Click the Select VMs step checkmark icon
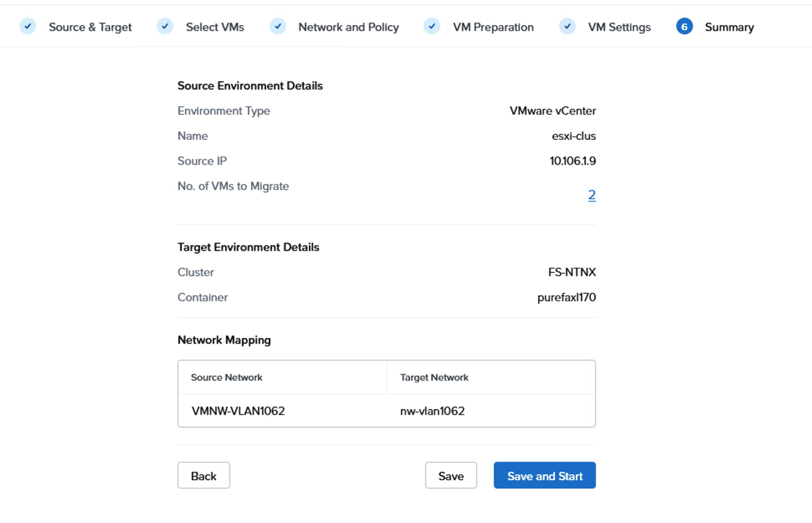 [x=165, y=26]
